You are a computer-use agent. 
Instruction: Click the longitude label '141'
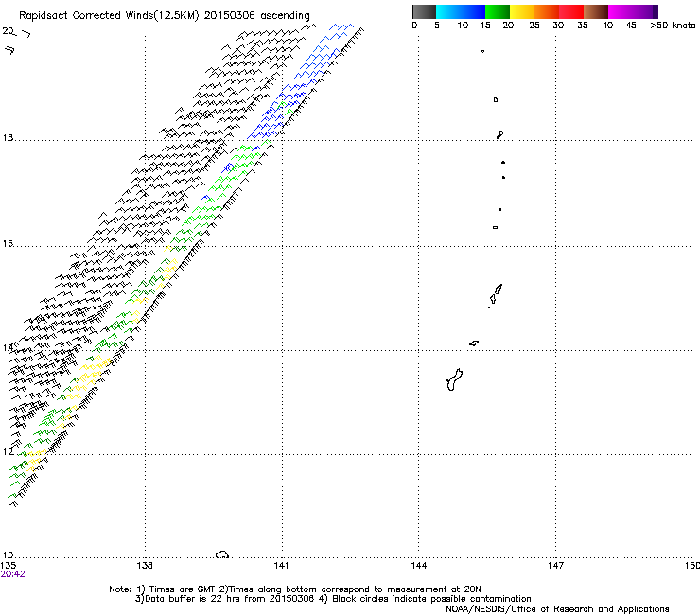click(x=281, y=566)
